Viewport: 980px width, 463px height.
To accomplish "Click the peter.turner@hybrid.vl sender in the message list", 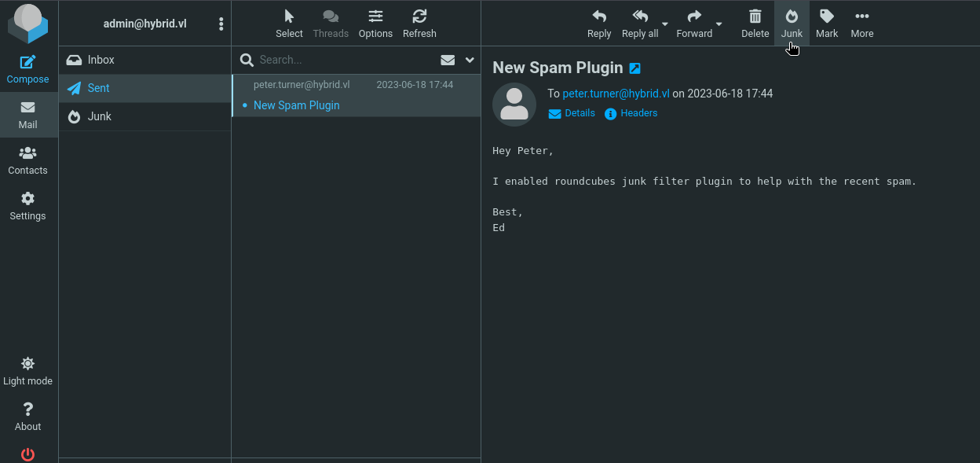I will [x=302, y=84].
